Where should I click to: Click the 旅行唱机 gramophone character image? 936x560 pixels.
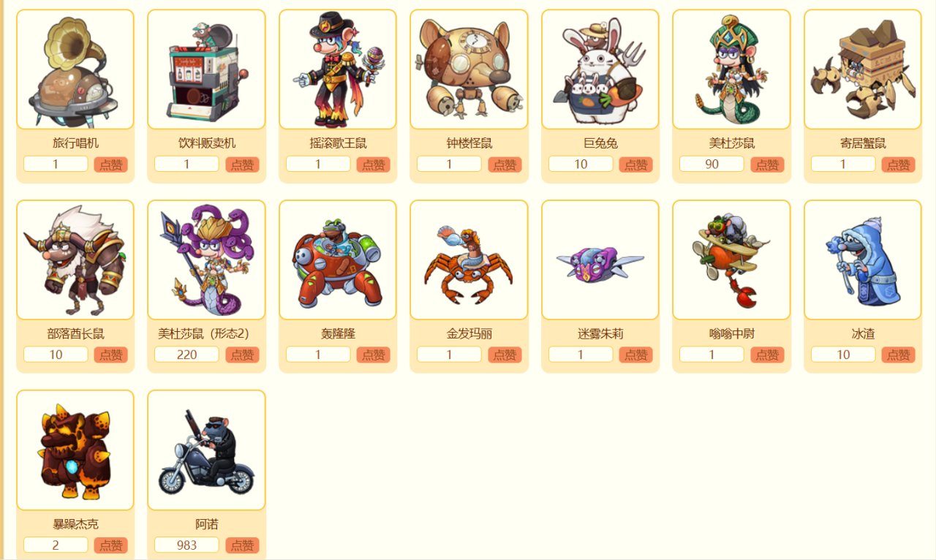click(75, 69)
